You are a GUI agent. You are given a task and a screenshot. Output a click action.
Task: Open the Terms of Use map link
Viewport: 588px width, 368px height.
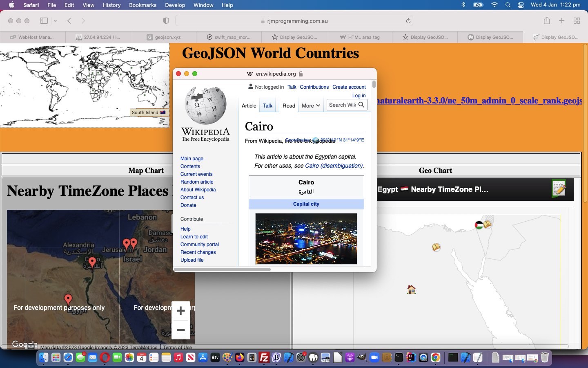(177, 348)
